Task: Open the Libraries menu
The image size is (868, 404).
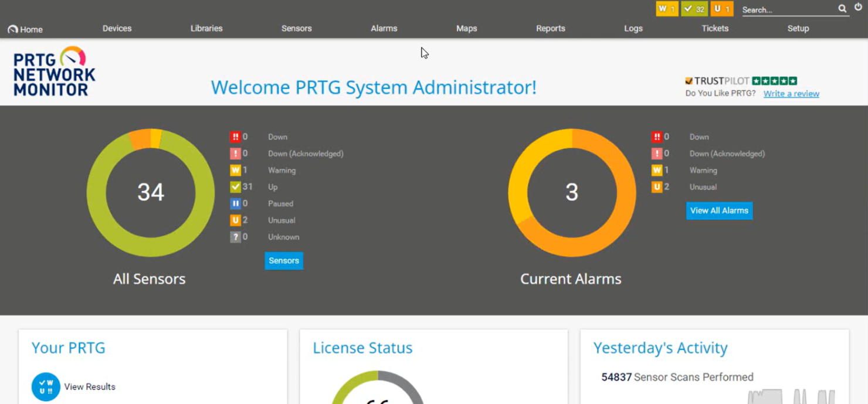Action: [206, 28]
